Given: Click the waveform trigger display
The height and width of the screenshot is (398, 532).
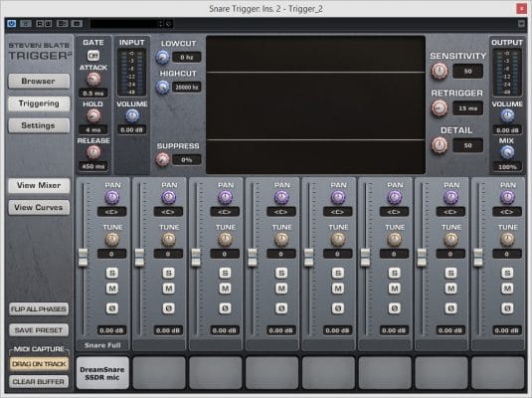Looking at the screenshot, I should pos(315,104).
